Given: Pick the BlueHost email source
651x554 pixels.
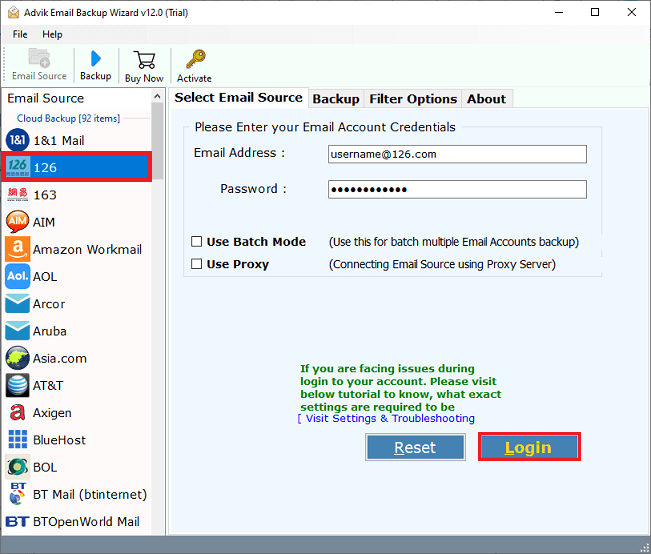Looking at the screenshot, I should 59,439.
